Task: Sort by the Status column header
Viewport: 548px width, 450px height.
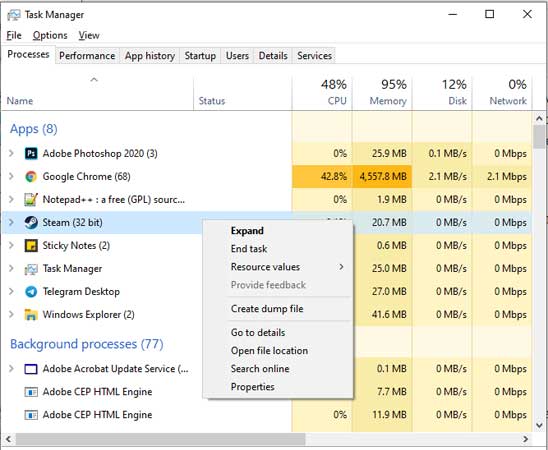Action: (243, 93)
